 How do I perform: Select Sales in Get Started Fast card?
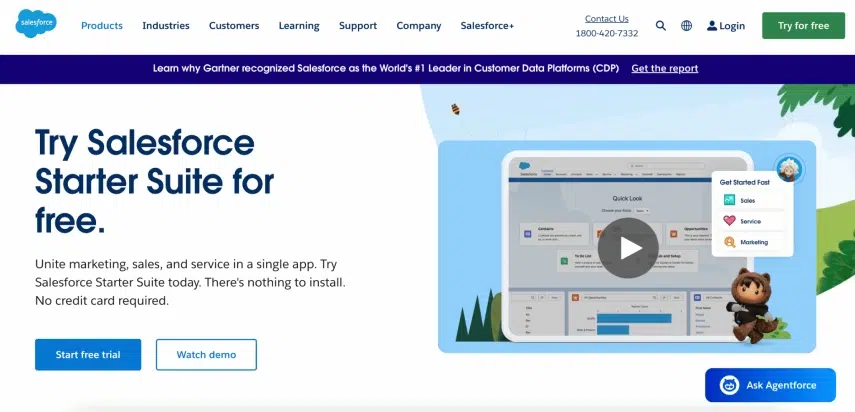coord(748,201)
